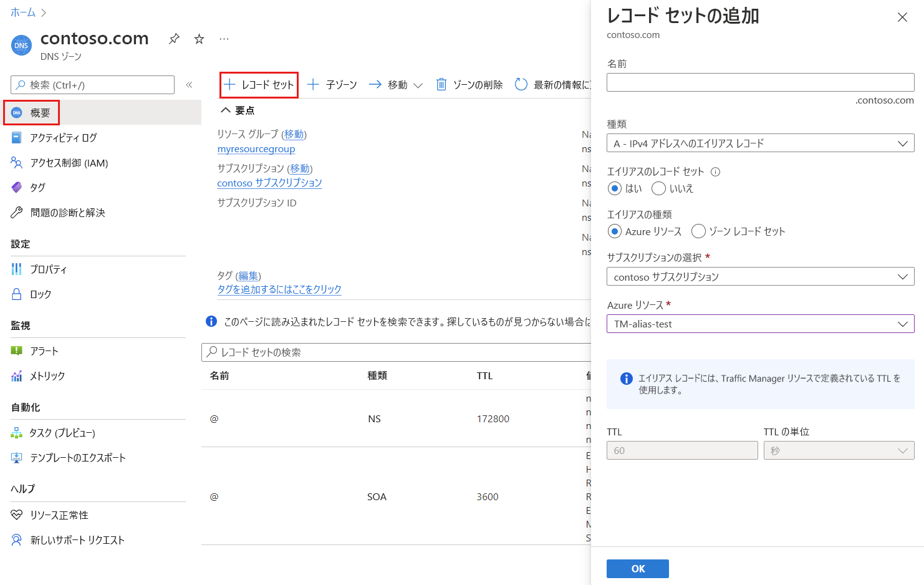
Task: Open アクティビティ ログ menu item
Action: [x=64, y=138]
